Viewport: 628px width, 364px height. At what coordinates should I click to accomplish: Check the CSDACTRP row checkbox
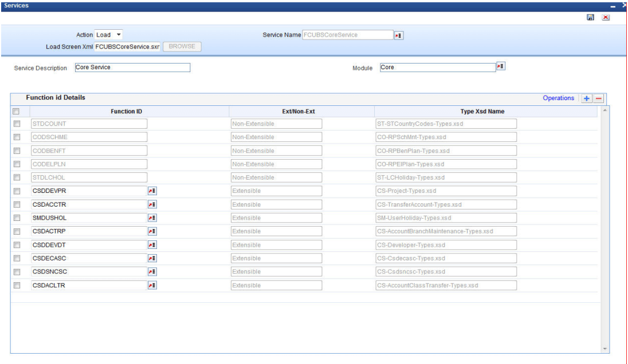tap(17, 231)
